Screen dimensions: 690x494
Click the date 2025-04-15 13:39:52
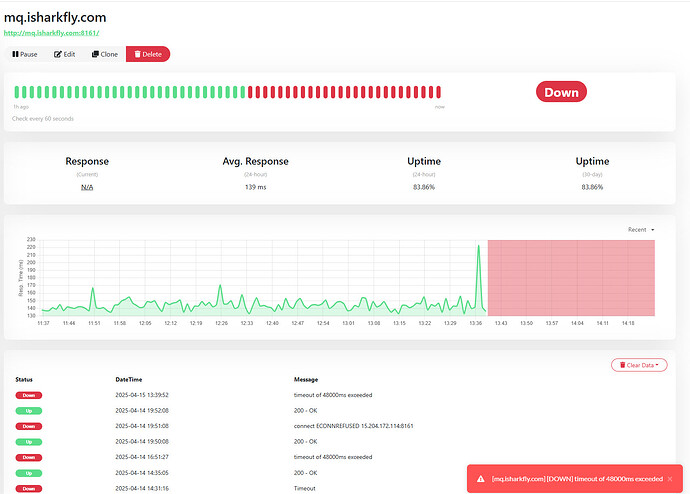coord(142,395)
